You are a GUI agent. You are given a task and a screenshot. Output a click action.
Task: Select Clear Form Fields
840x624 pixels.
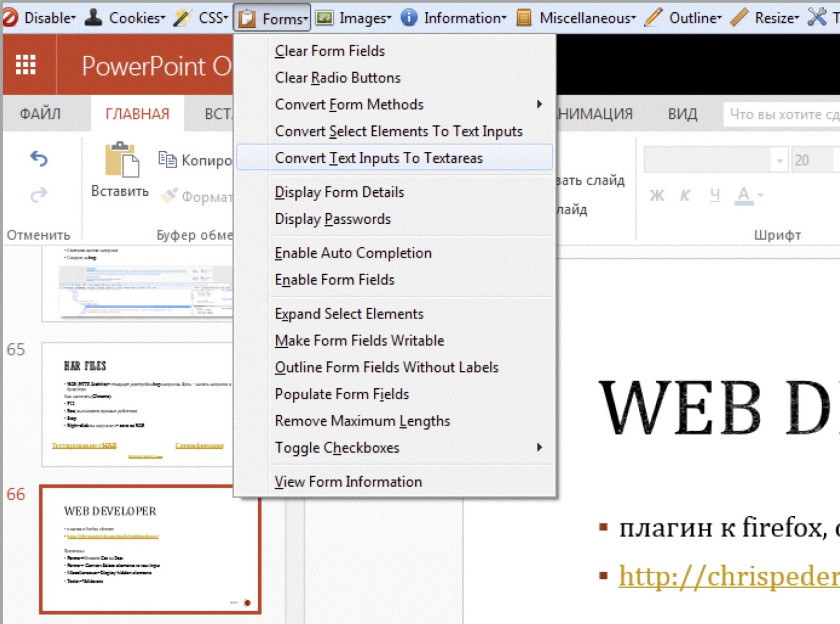pos(395,51)
